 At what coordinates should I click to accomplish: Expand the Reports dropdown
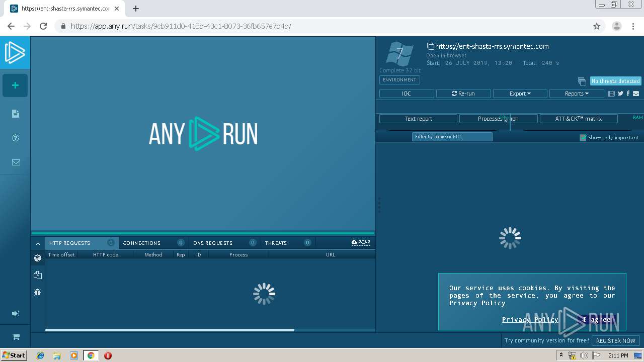(x=577, y=94)
